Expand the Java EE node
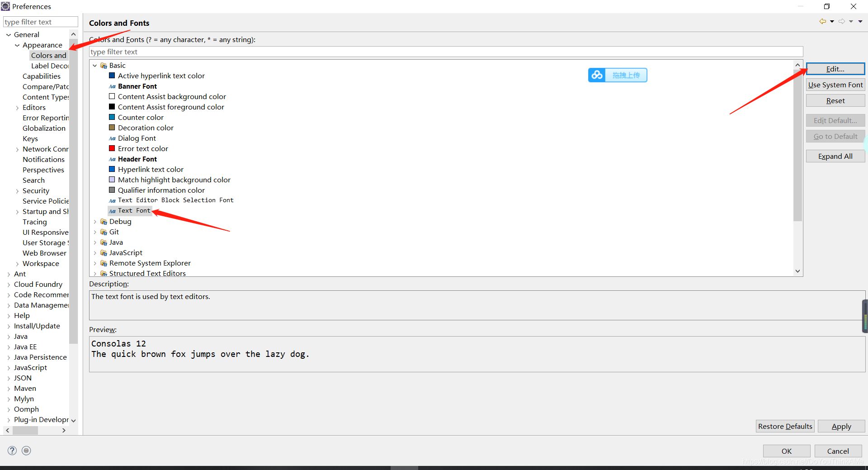Screen dimensions: 868x470 [9, 347]
